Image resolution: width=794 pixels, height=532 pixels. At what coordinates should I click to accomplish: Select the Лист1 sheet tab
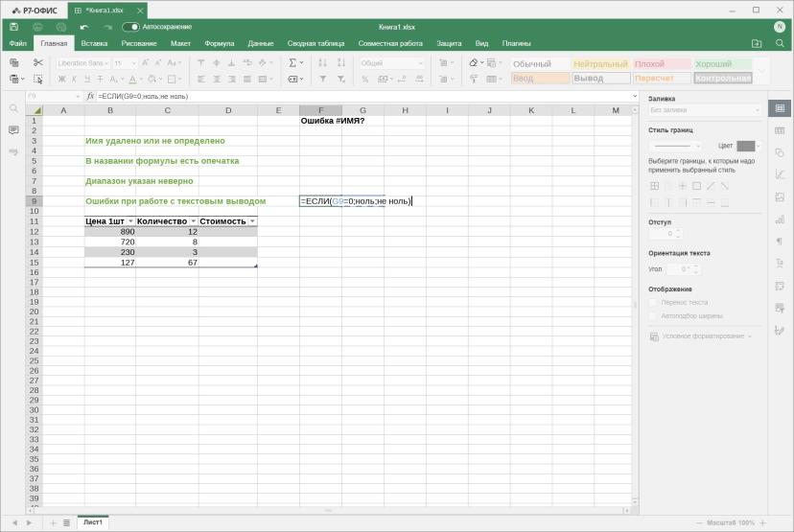tap(93, 522)
